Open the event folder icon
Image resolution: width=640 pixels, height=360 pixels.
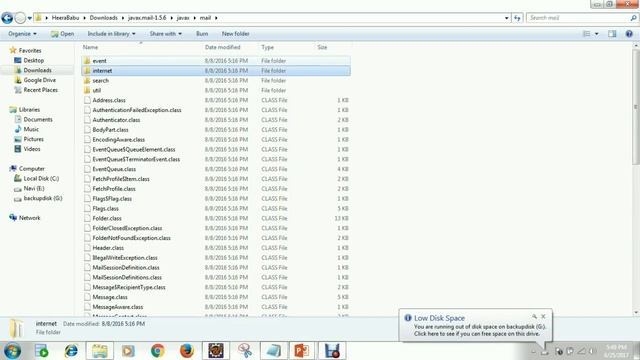(87, 61)
